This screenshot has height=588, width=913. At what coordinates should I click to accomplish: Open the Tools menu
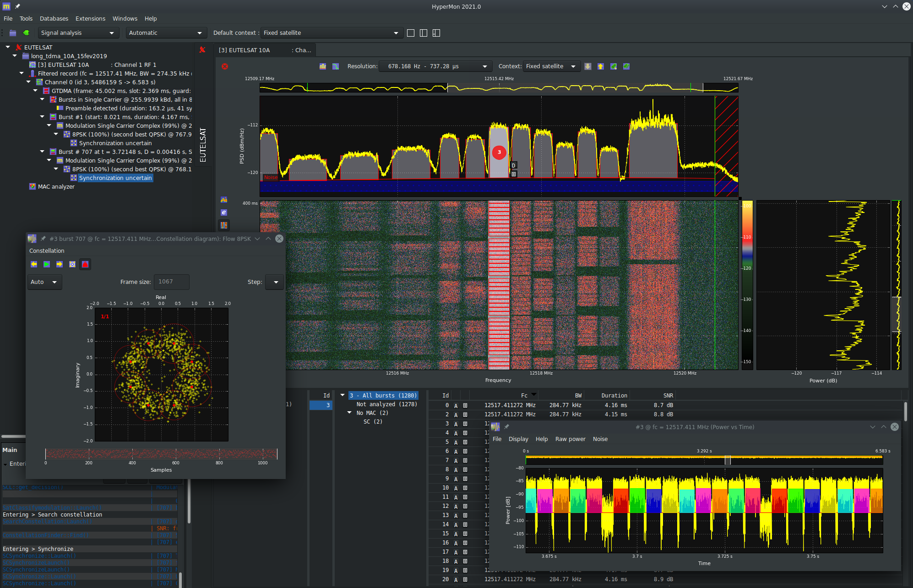(x=26, y=19)
